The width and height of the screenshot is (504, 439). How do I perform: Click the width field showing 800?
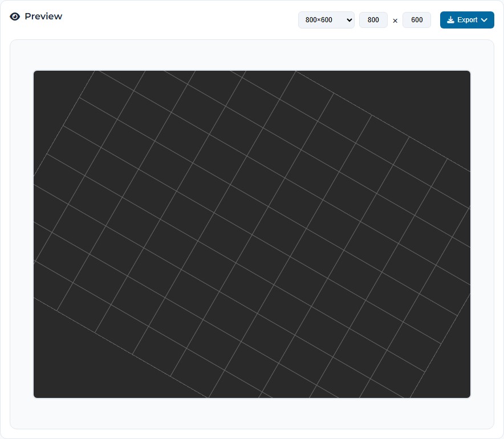tap(373, 20)
